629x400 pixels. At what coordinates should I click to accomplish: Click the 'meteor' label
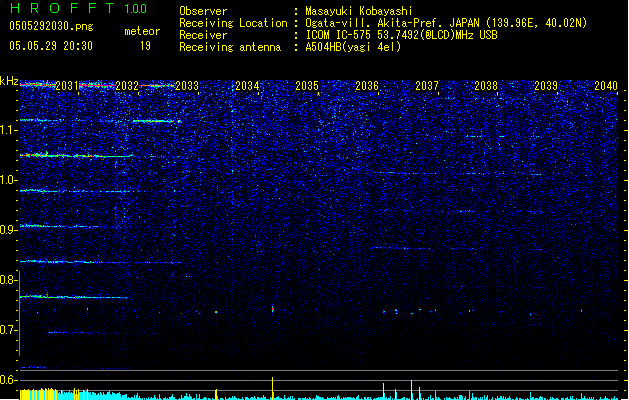[x=142, y=31]
